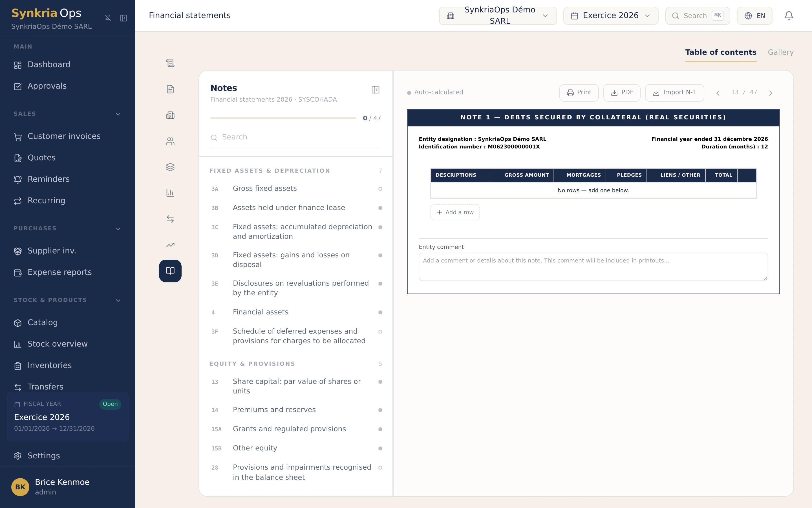Open Dashboard from sidebar
Screen dimensions: 812x508
click(x=67, y=65)
